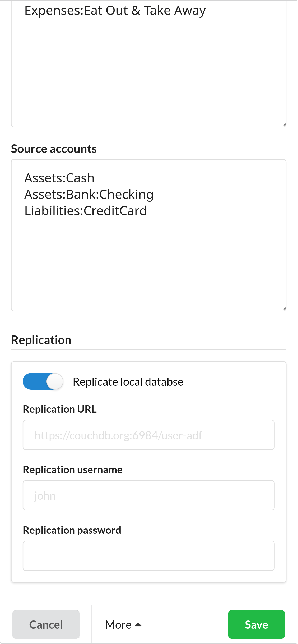Screen dimensions: 298x644
Task: Click the resize handle of the Source accounts box
Action: [284, 309]
